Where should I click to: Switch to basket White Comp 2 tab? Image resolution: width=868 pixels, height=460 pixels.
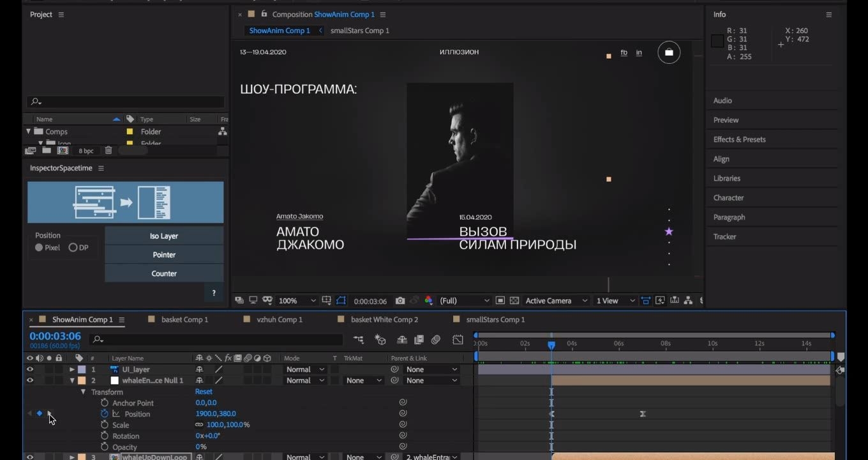pos(384,319)
